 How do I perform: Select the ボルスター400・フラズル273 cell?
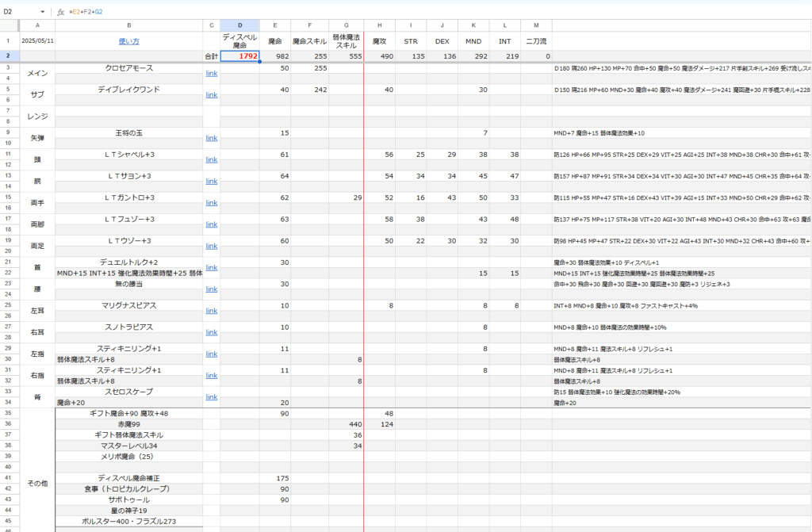coord(129,522)
